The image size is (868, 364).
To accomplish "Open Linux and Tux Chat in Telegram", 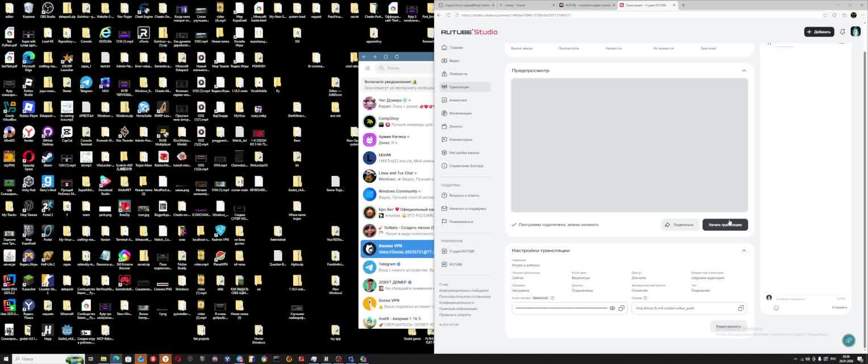I will coord(397,176).
